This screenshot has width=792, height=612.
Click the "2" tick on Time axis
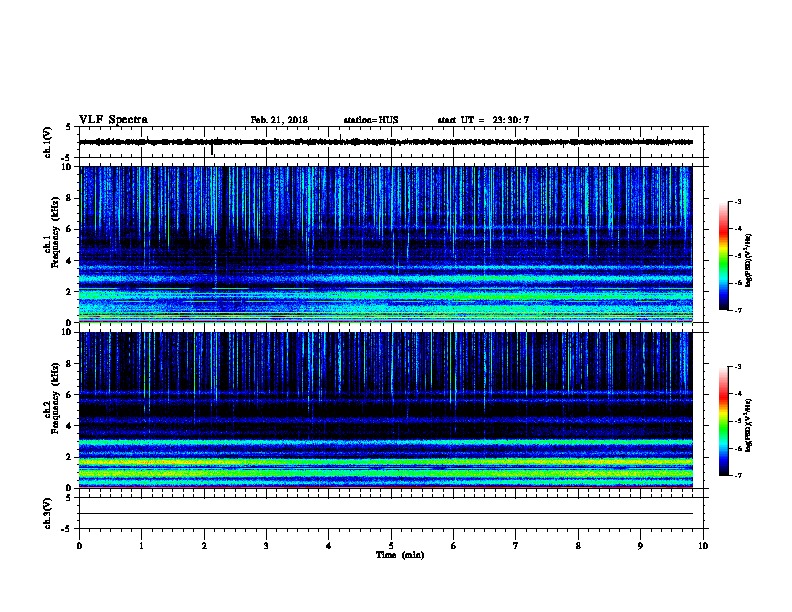click(x=204, y=546)
